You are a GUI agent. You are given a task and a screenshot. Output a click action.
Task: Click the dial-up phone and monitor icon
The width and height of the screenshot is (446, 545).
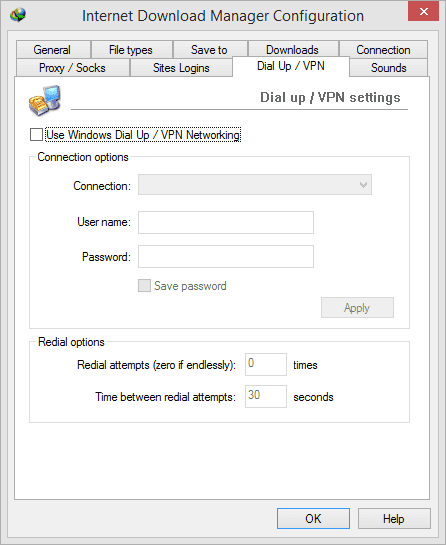(45, 101)
